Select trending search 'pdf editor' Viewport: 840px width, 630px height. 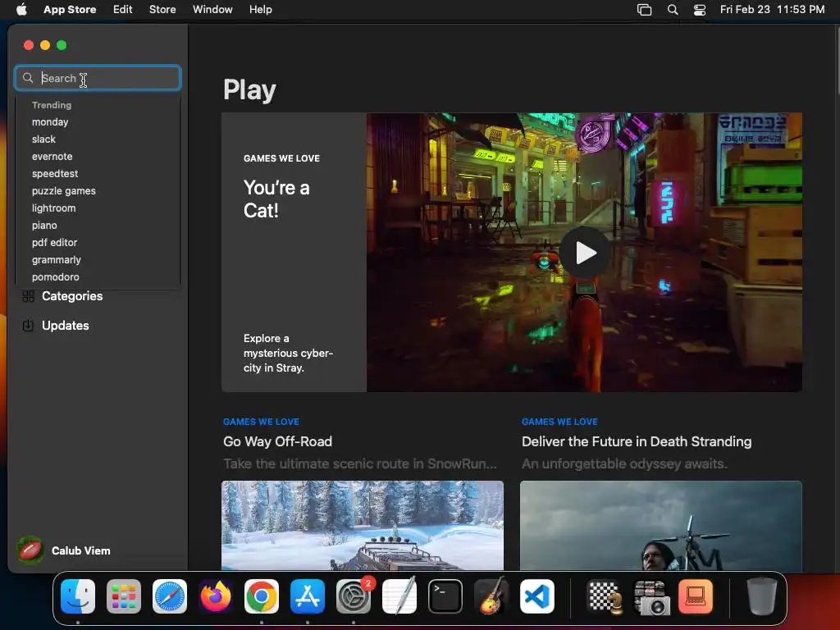coord(55,243)
